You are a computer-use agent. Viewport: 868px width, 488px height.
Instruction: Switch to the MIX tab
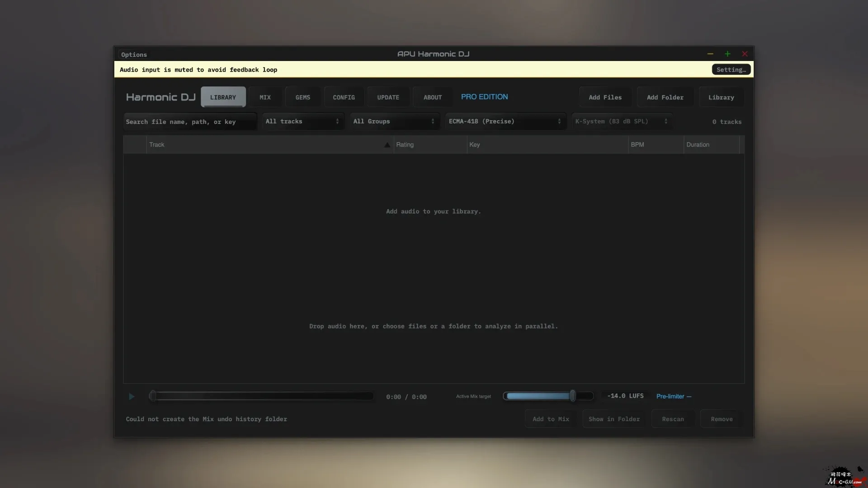[265, 97]
